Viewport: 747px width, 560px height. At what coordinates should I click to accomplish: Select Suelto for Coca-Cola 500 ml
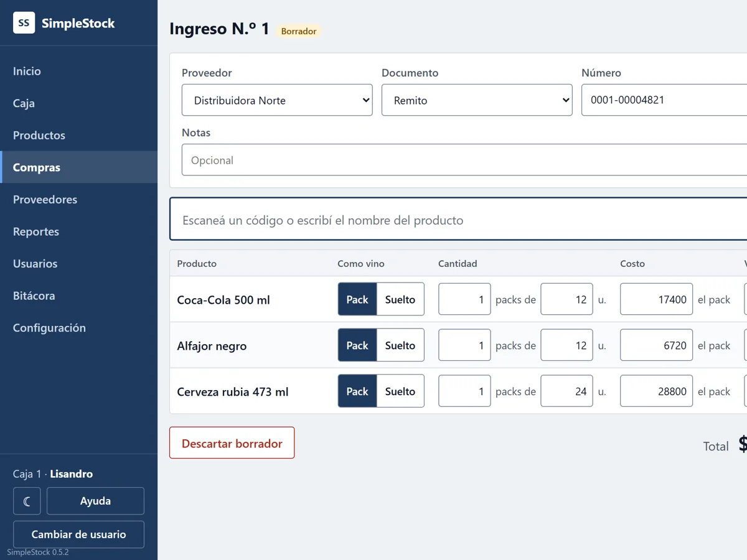(x=400, y=299)
